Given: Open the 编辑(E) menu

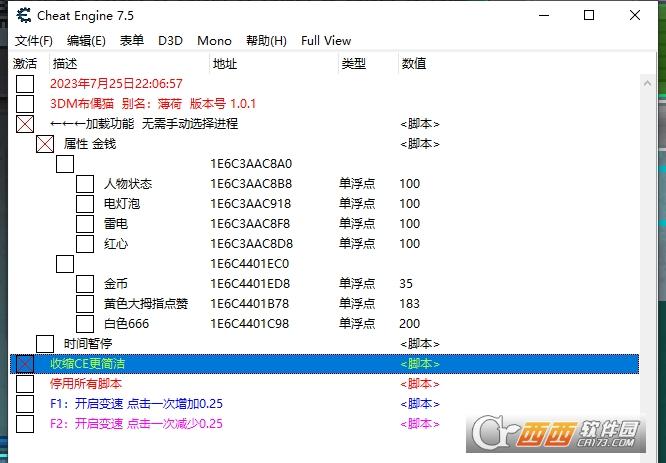Looking at the screenshot, I should (86, 41).
